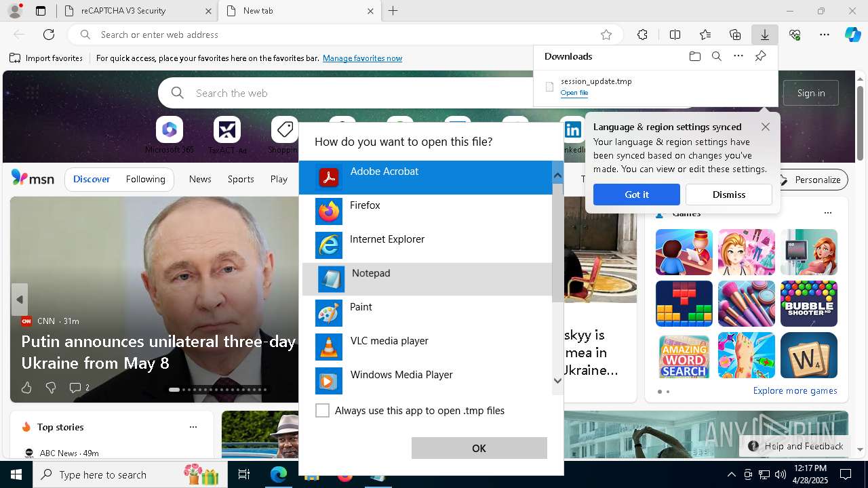Pin the Downloads panel
Viewport: 868px width, 488px height.
click(760, 56)
